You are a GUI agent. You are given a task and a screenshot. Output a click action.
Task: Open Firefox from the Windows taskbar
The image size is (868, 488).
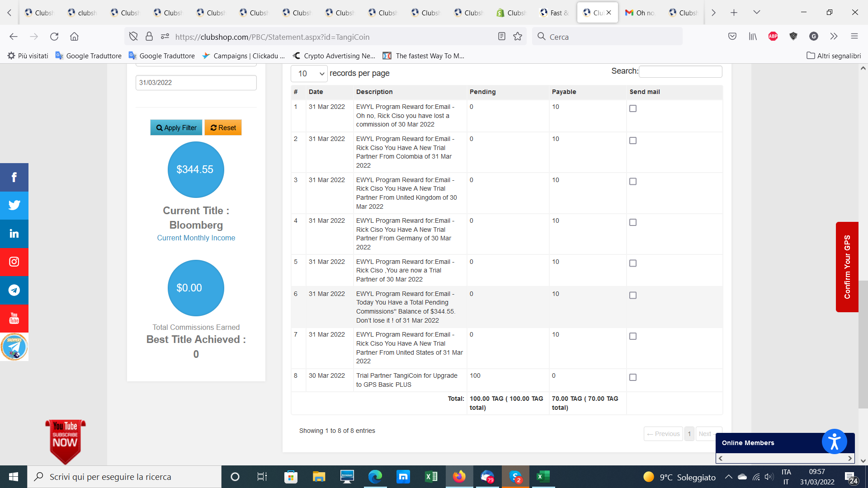pyautogui.click(x=459, y=477)
